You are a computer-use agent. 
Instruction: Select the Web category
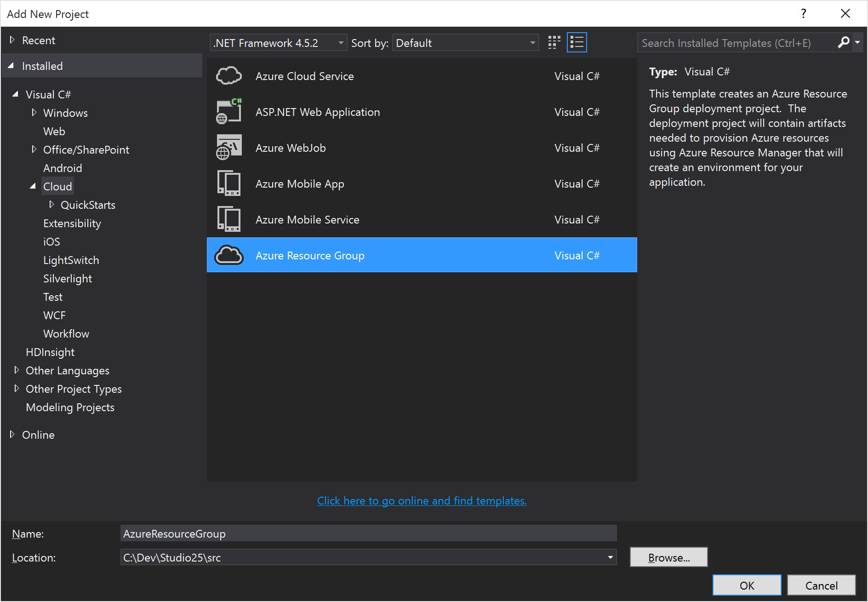(x=54, y=131)
